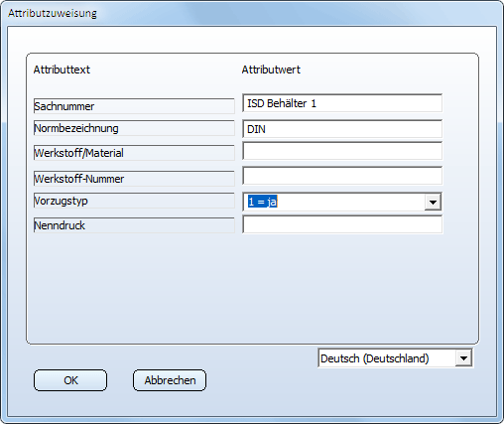Select the Sachnummer attribute text box
Image resolution: width=504 pixels, height=424 pixels.
[x=134, y=106]
